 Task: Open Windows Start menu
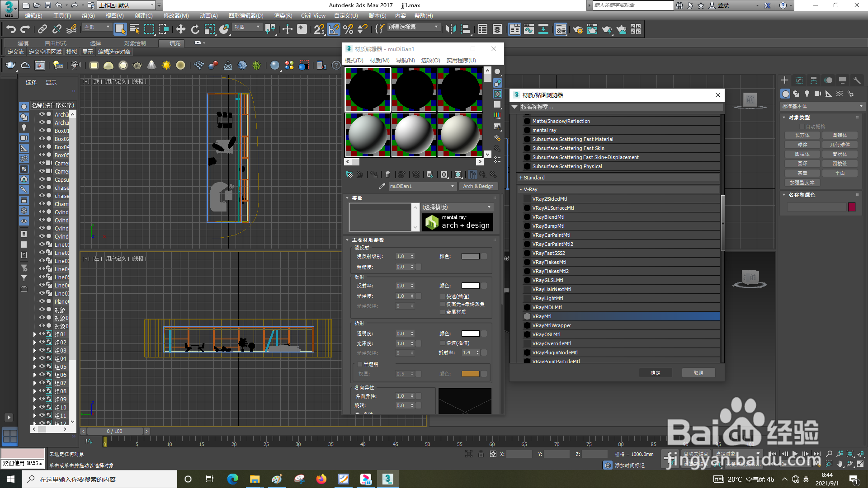(x=11, y=480)
